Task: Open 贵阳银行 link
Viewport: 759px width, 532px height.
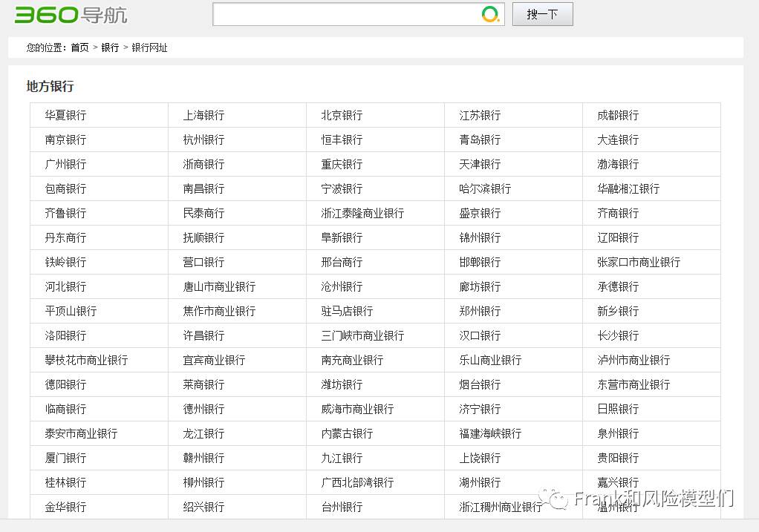Action: (618, 458)
